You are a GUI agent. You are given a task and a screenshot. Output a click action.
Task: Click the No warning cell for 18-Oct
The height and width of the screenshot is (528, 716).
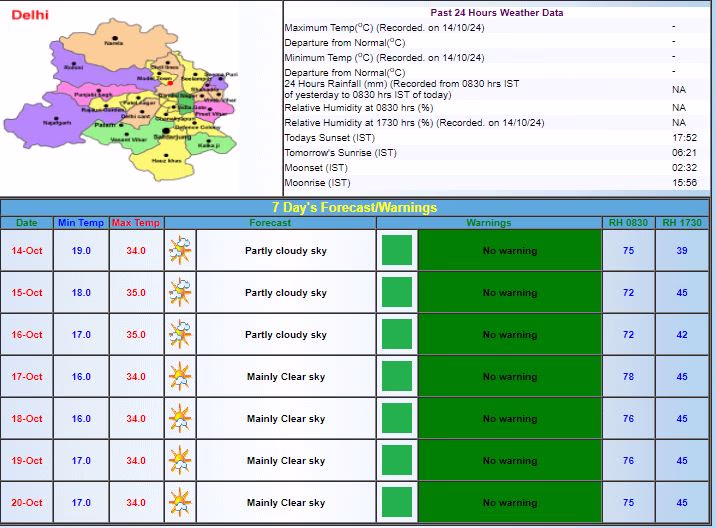[509, 419]
